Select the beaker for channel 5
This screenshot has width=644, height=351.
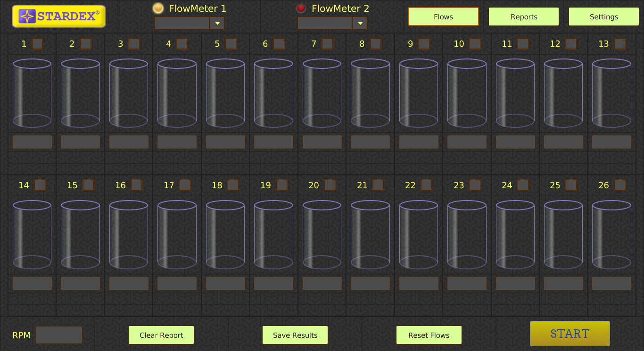point(225,93)
